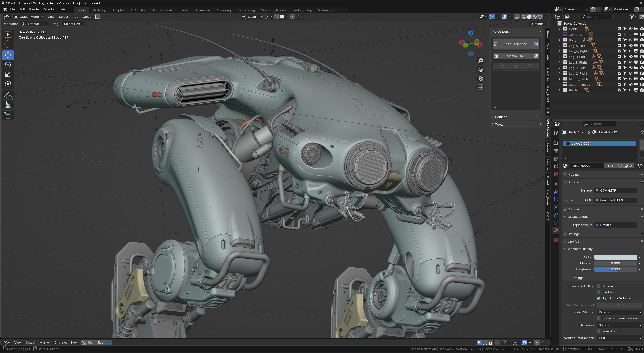Click the pan view hand icon

pyautogui.click(x=480, y=69)
